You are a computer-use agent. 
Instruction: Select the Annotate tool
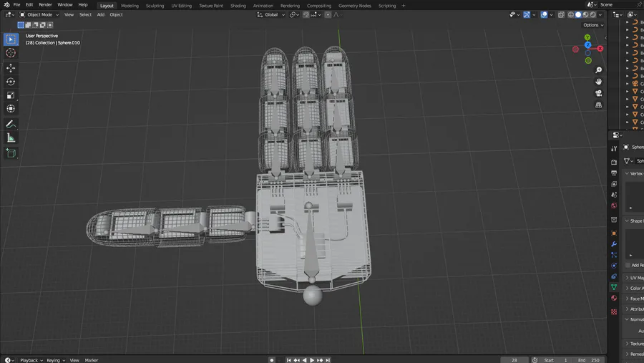(11, 124)
